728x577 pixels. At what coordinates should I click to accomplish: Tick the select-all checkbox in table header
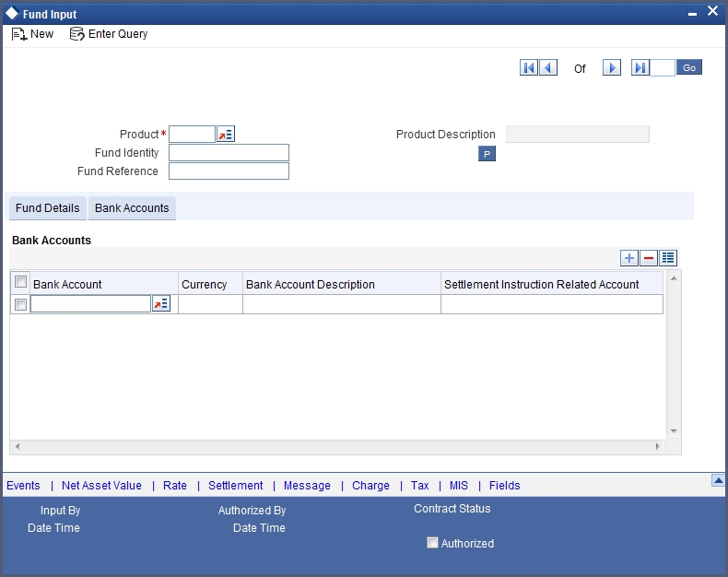[x=20, y=281]
